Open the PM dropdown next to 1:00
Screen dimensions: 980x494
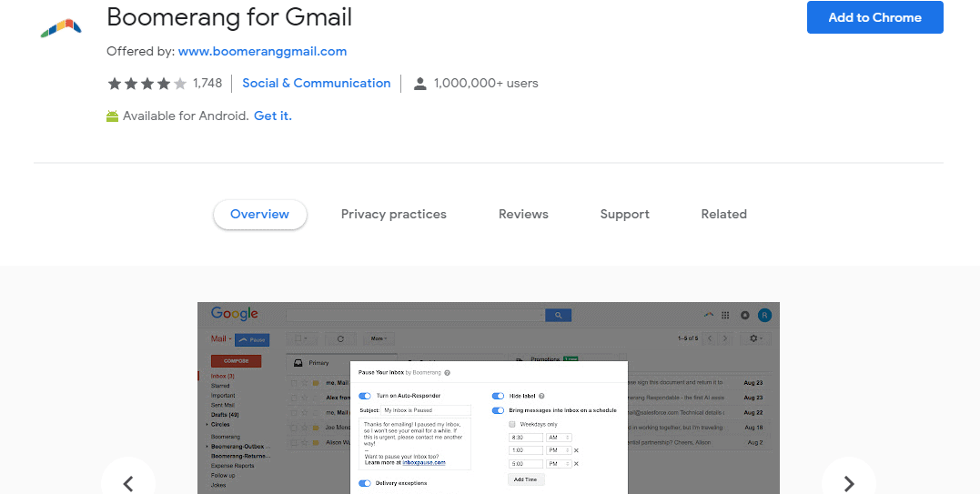(x=559, y=450)
